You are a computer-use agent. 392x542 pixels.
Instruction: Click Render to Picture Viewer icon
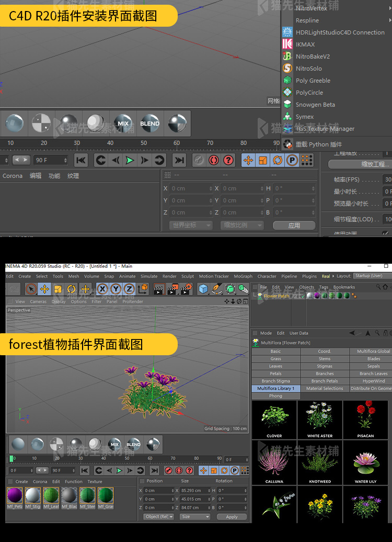click(x=172, y=289)
